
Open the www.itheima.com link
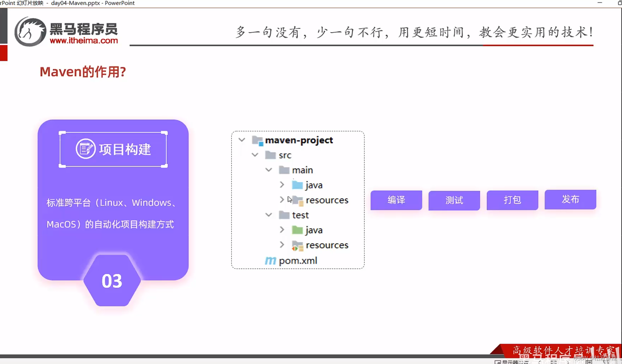tap(84, 41)
